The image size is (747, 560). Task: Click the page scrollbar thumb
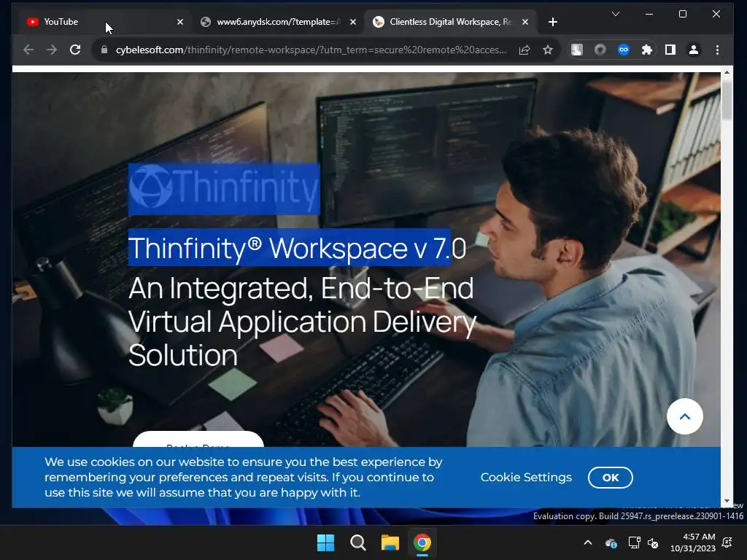coord(727,101)
